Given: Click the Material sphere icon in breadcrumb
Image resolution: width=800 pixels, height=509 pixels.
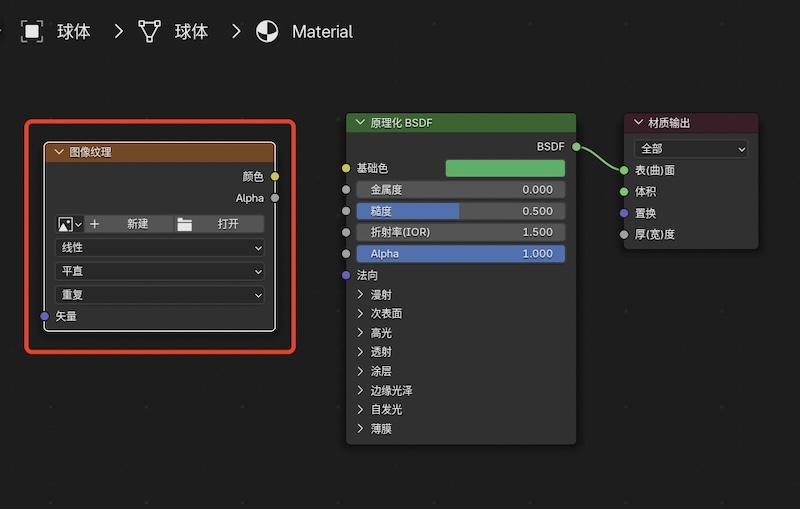Looking at the screenshot, I should pos(267,32).
